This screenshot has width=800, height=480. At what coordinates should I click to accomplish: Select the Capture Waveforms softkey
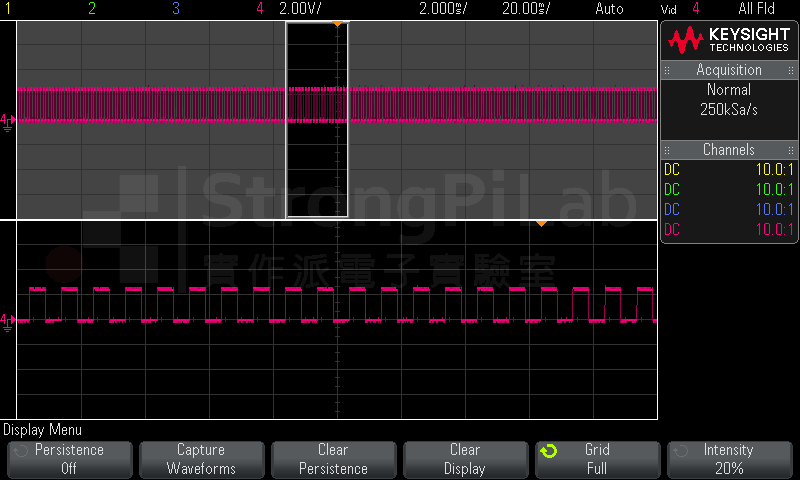[202, 459]
